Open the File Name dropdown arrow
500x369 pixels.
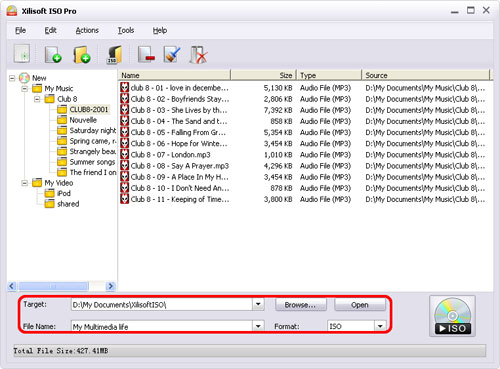[x=258, y=326]
